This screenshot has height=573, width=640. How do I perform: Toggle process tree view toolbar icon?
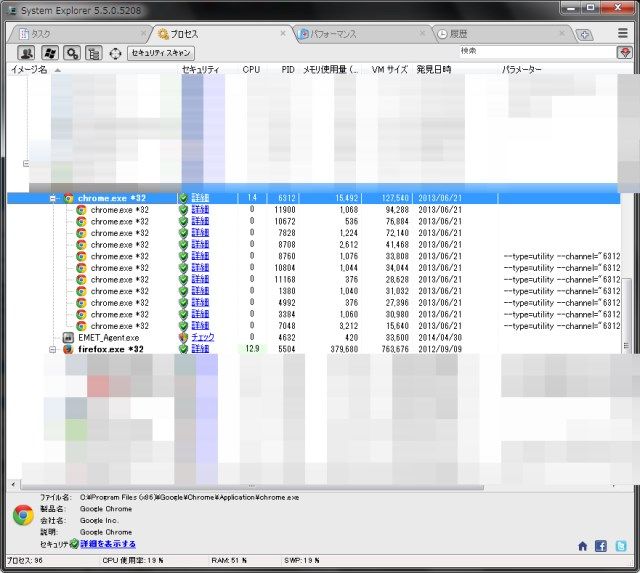pyautogui.click(x=94, y=53)
